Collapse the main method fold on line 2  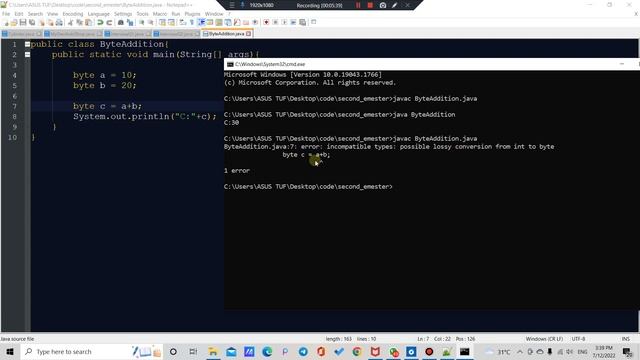[x=27, y=54]
